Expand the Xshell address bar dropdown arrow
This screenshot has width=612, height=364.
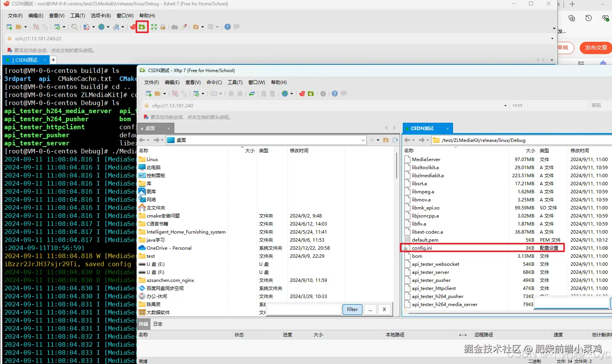click(552, 38)
